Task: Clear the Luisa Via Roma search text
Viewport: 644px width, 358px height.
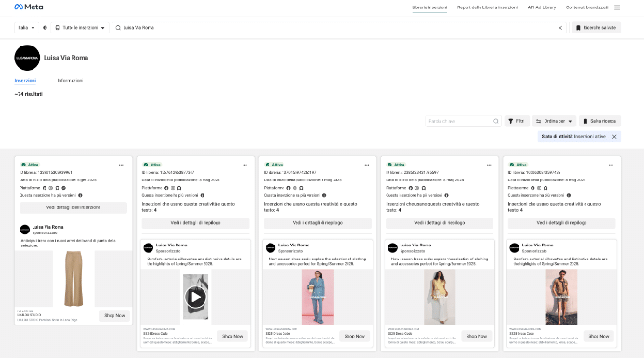Action: (x=559, y=28)
